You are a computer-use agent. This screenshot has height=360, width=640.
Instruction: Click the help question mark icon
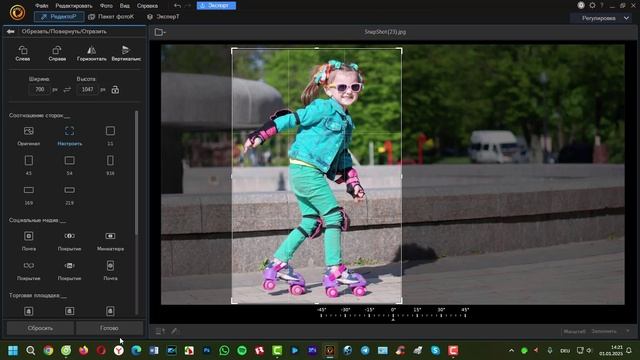click(x=602, y=5)
